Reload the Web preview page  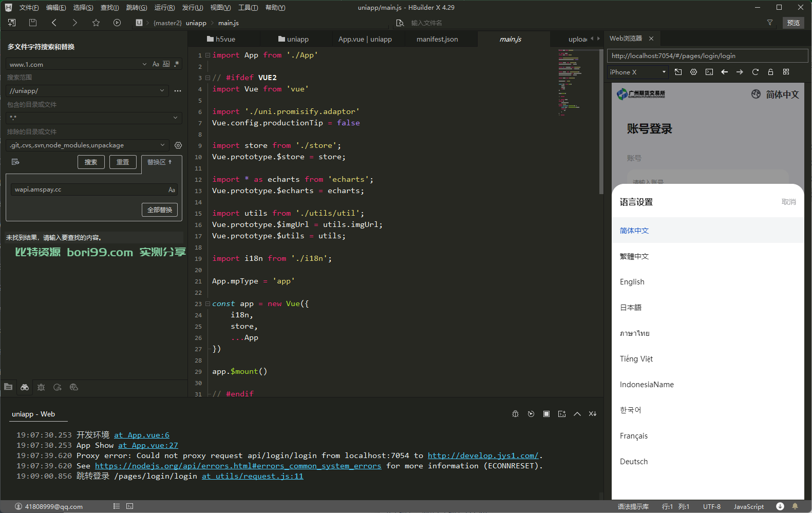coord(756,72)
